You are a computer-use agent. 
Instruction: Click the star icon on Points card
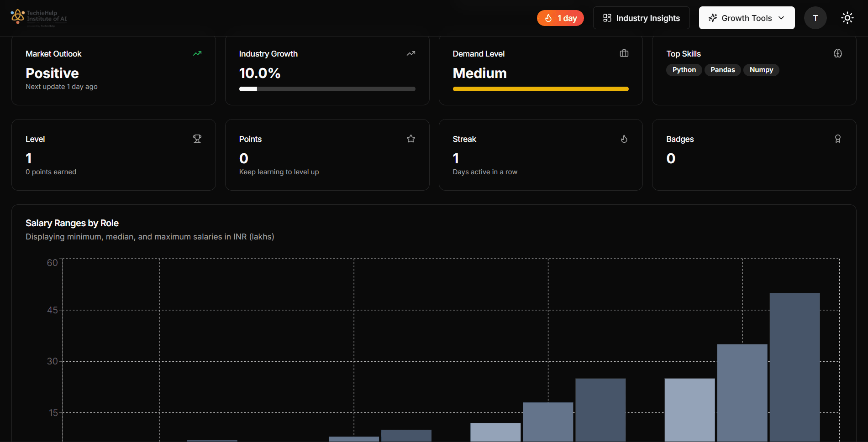tap(410, 139)
